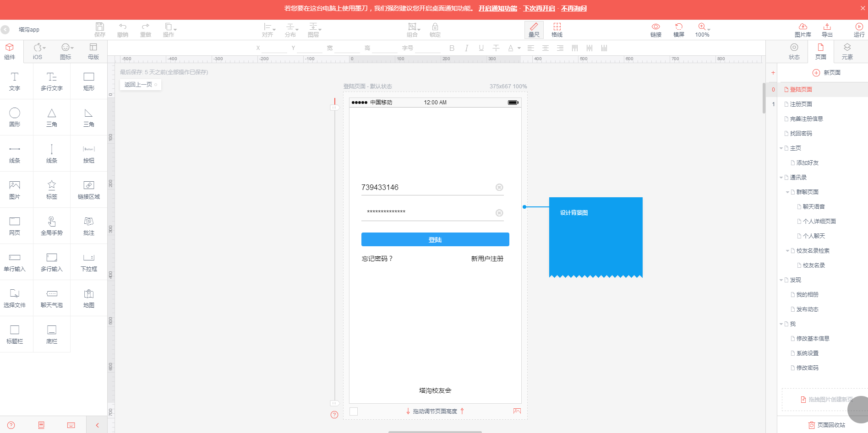Select the Chat bubble (聊天气泡) component
Viewport: 868px width, 433px height.
[52, 298]
